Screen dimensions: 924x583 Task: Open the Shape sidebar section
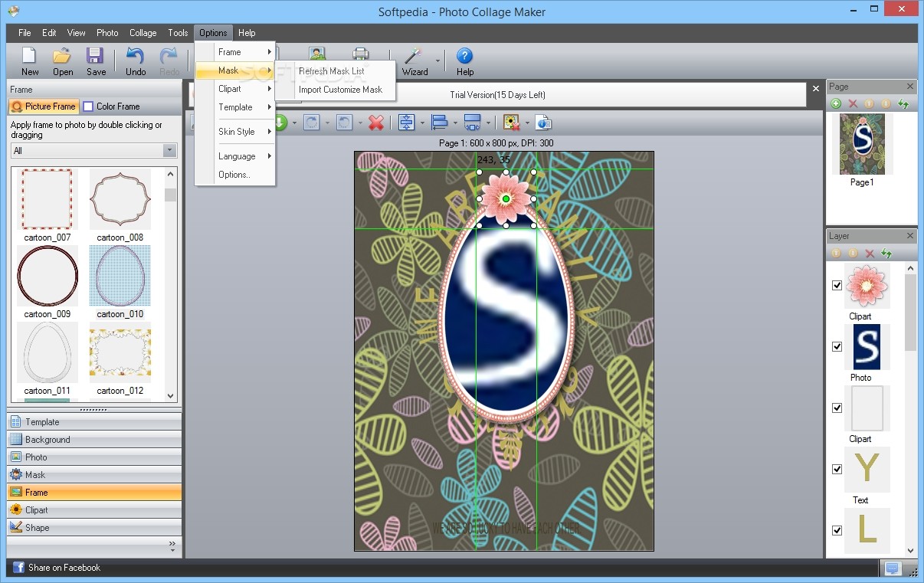[94, 528]
